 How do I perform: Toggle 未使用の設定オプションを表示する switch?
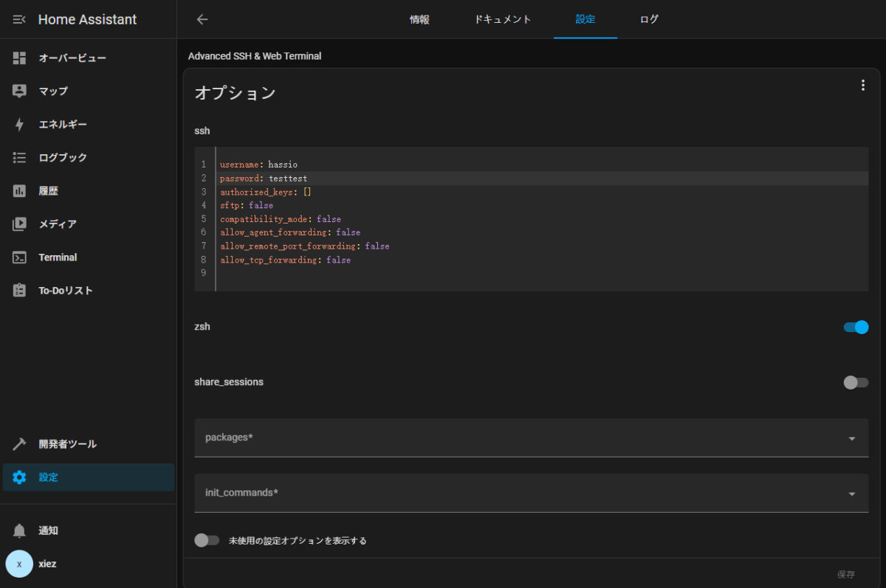click(x=207, y=540)
